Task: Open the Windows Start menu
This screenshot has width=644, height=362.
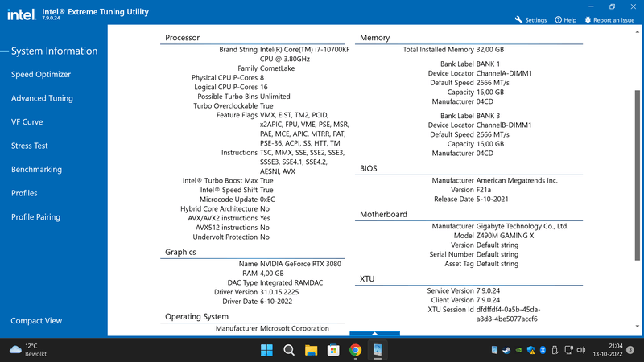Action: tap(266, 350)
